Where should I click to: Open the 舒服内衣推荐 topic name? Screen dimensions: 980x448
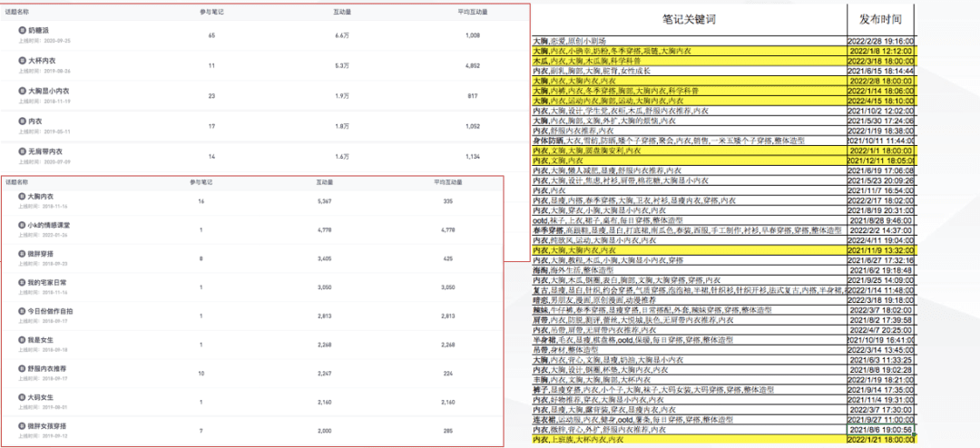click(x=47, y=368)
